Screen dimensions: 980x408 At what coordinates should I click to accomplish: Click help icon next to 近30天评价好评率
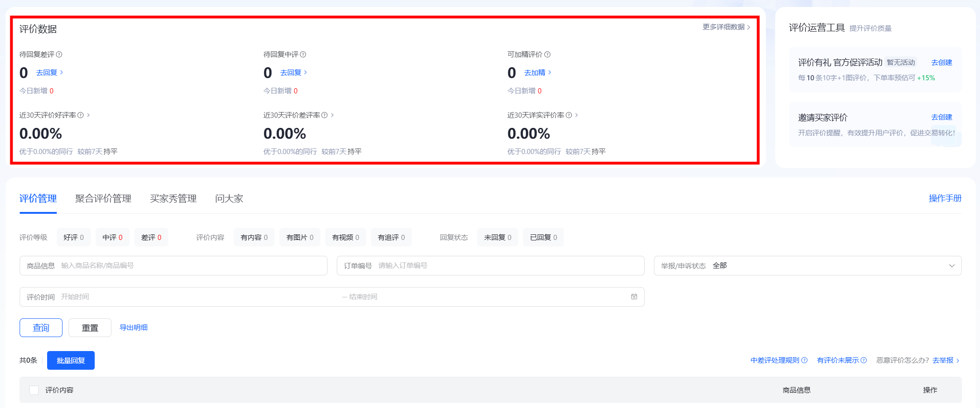(x=81, y=115)
